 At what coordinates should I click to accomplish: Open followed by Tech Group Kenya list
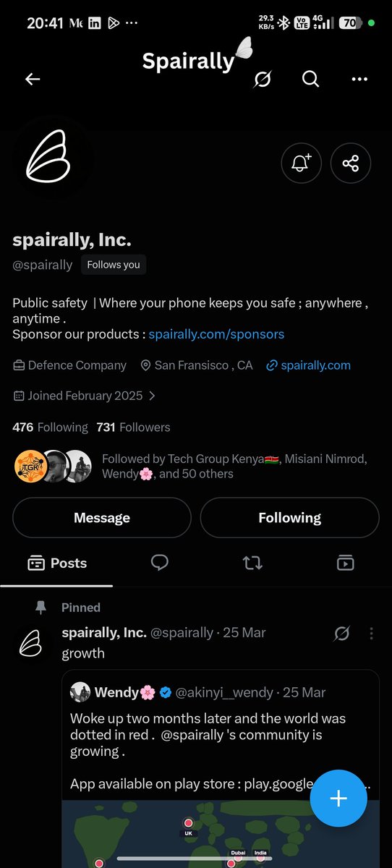pyautogui.click(x=195, y=467)
